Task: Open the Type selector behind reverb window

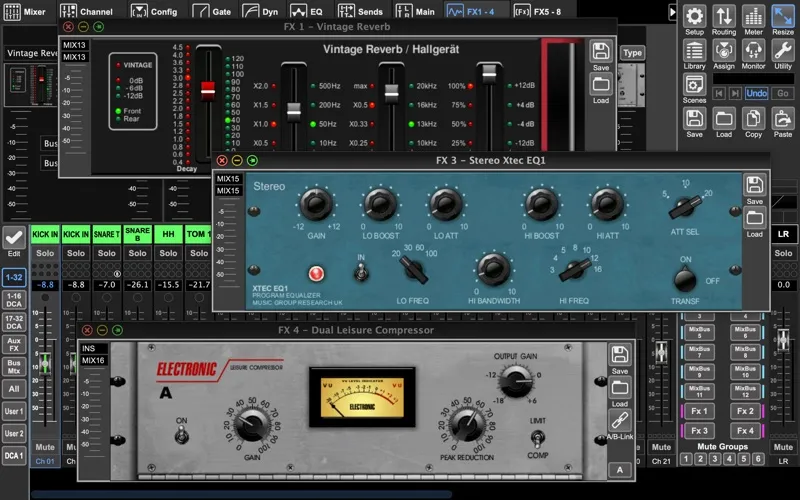Action: pyautogui.click(x=632, y=53)
